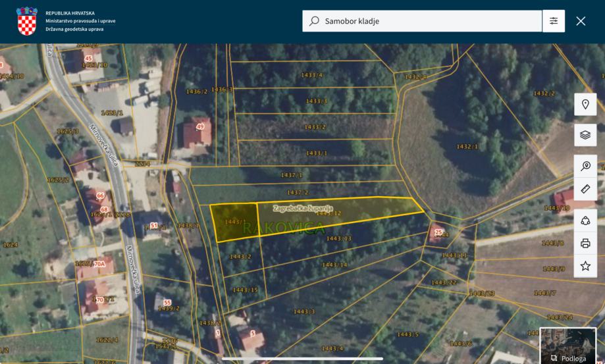
Task: Select highlighted parcel 1443/1
Action: click(x=234, y=222)
